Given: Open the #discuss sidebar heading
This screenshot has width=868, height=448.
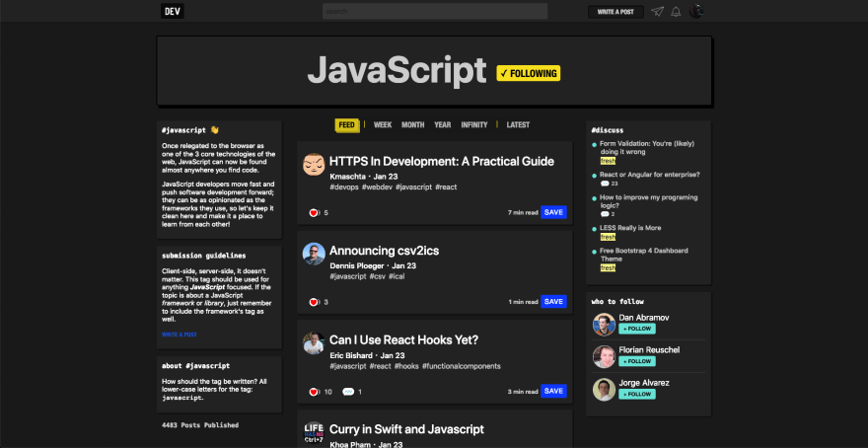Looking at the screenshot, I should [608, 130].
